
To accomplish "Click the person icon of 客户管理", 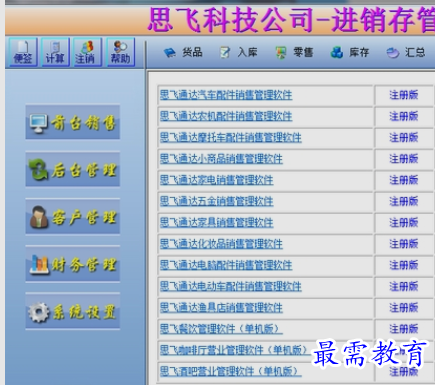I will pyautogui.click(x=39, y=217).
